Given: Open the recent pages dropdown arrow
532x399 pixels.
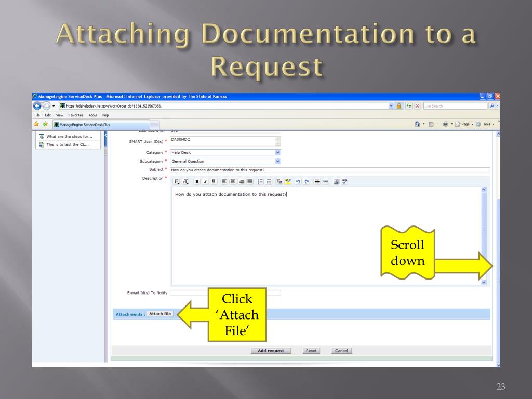Looking at the screenshot, I should point(54,106).
